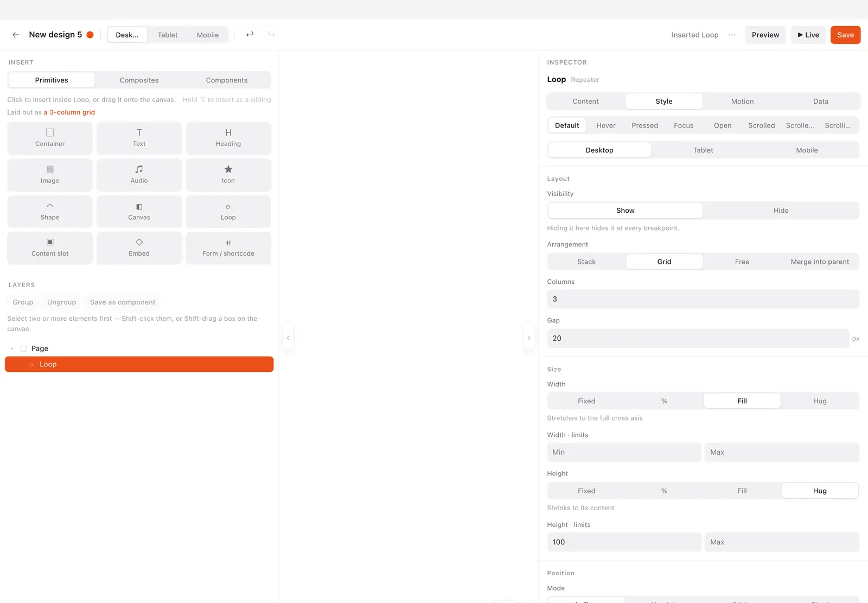The image size is (868, 603).
Task: Expand the Page layer in the tree
Action: 12,348
